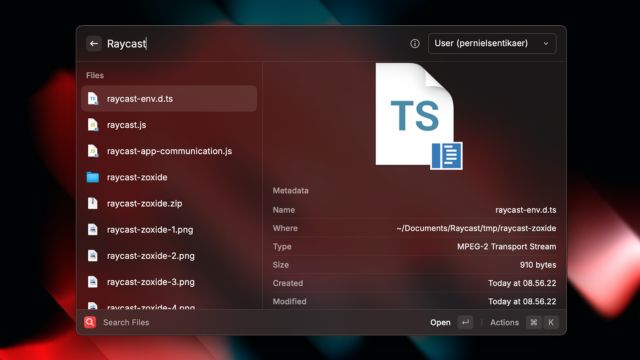The width and height of the screenshot is (640, 360).
Task: Select raycast-app-communication.js file row
Action: coord(169,151)
